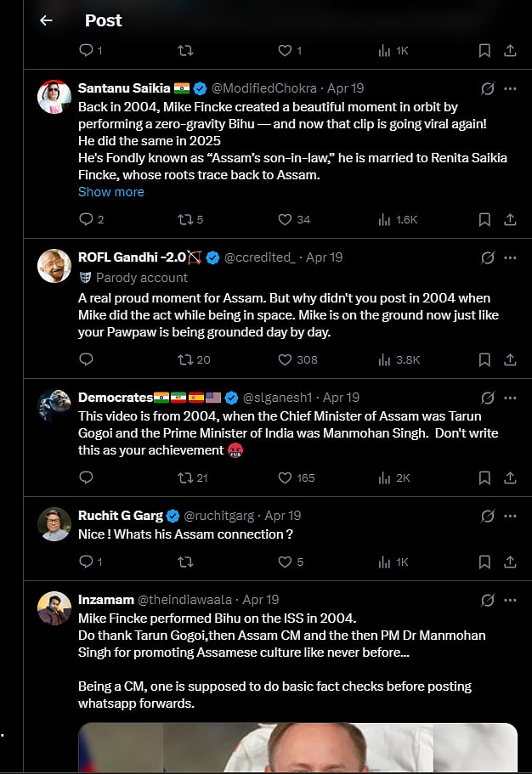Reply to Democrates' post about 2004 video
Image resolution: width=532 pixels, height=774 pixels.
[x=86, y=477]
